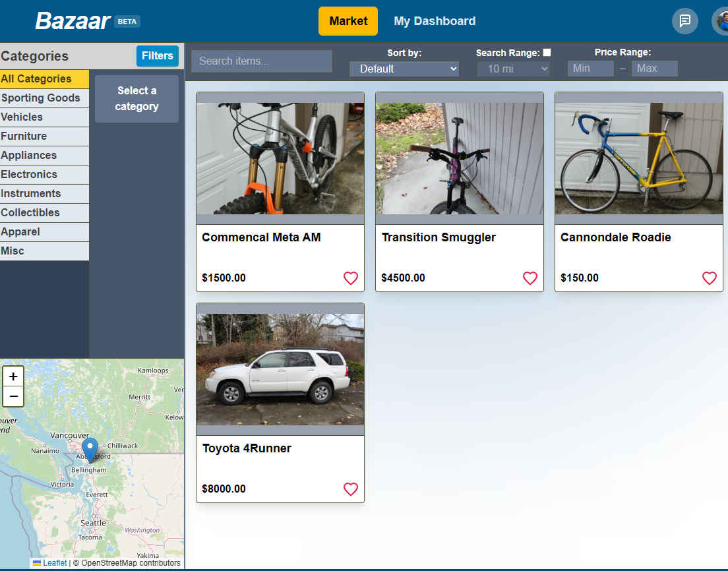The width and height of the screenshot is (728, 571).
Task: Toggle favorite on Transition Smuggler
Action: coord(530,278)
